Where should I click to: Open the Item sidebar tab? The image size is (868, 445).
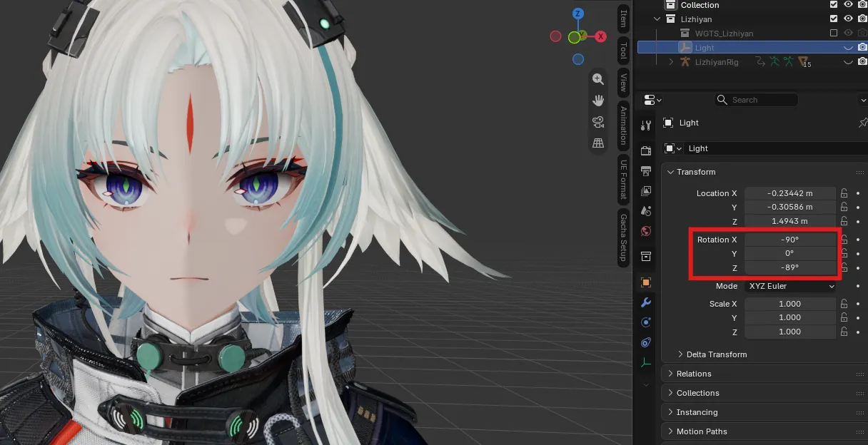(x=623, y=18)
